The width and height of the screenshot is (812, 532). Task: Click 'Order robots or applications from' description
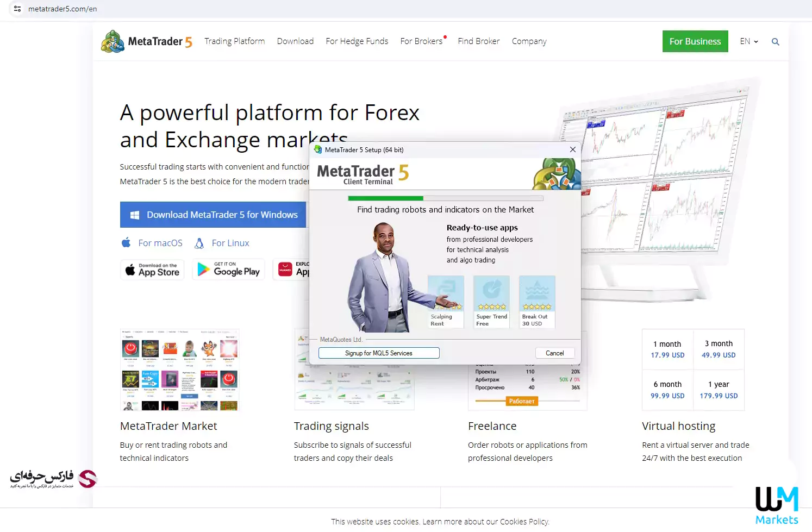click(x=528, y=452)
